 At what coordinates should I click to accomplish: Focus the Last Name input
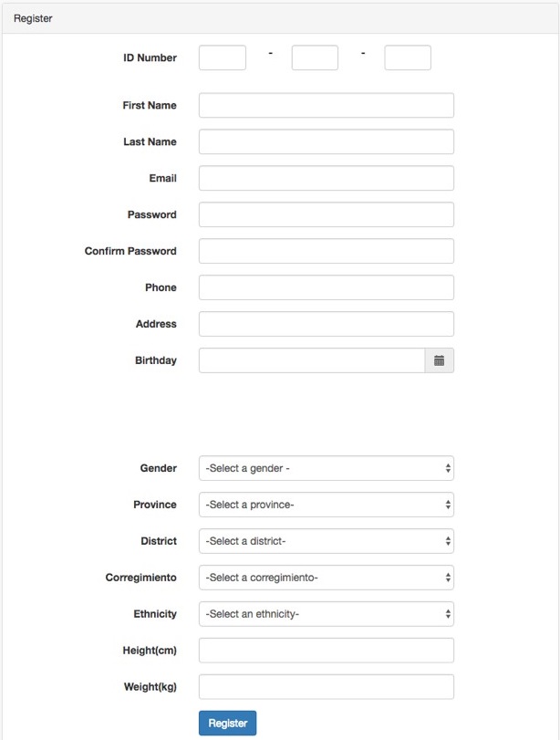coord(327,141)
